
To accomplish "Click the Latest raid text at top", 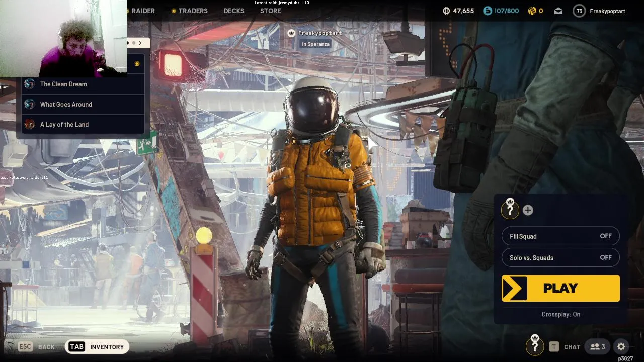I will tap(282, 3).
